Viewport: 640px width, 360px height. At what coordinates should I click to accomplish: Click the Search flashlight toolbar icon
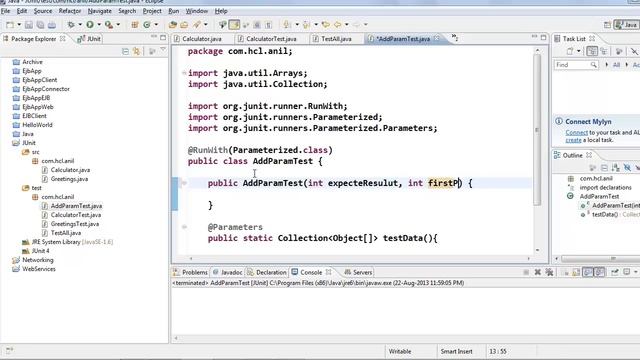coord(197,24)
